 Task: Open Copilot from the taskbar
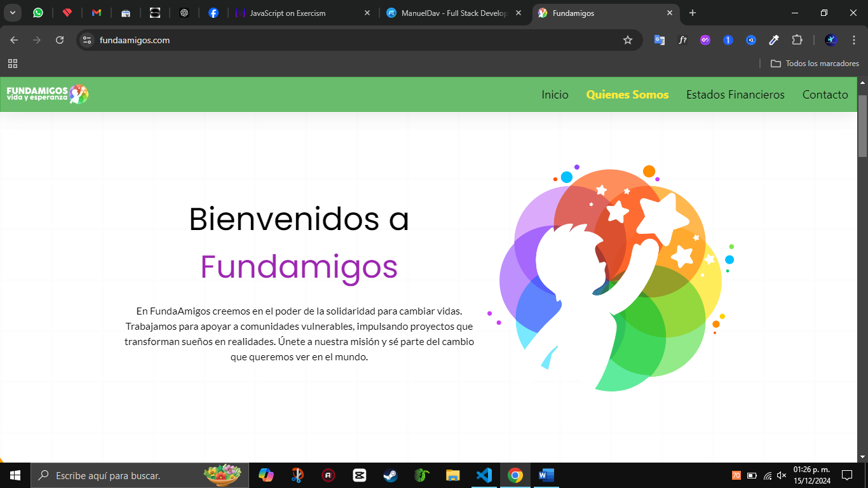[266, 475]
